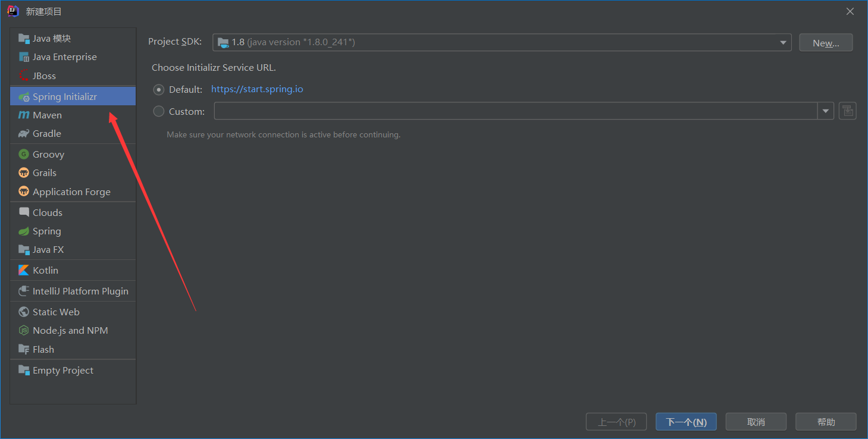Click the green Groovy icon
The width and height of the screenshot is (868, 439).
tap(24, 154)
